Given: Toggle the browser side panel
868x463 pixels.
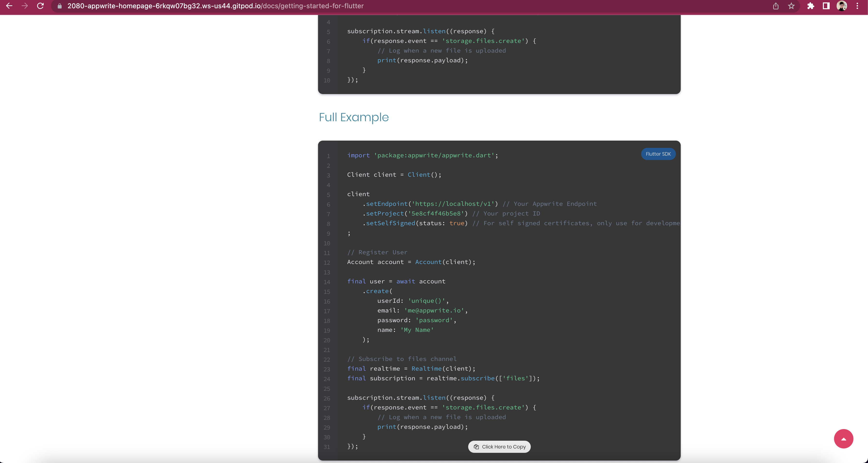Looking at the screenshot, I should [x=826, y=6].
